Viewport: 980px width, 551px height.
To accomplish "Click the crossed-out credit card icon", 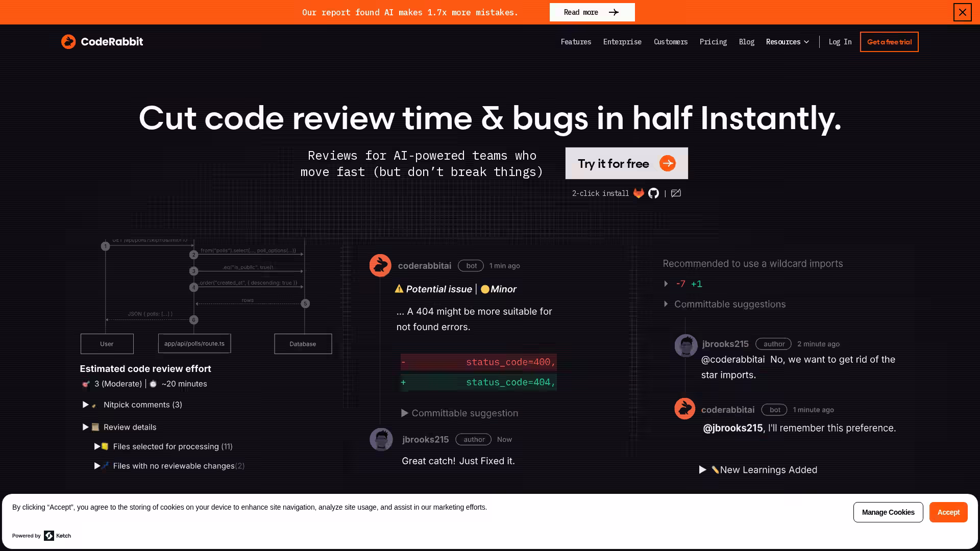I will click(676, 193).
